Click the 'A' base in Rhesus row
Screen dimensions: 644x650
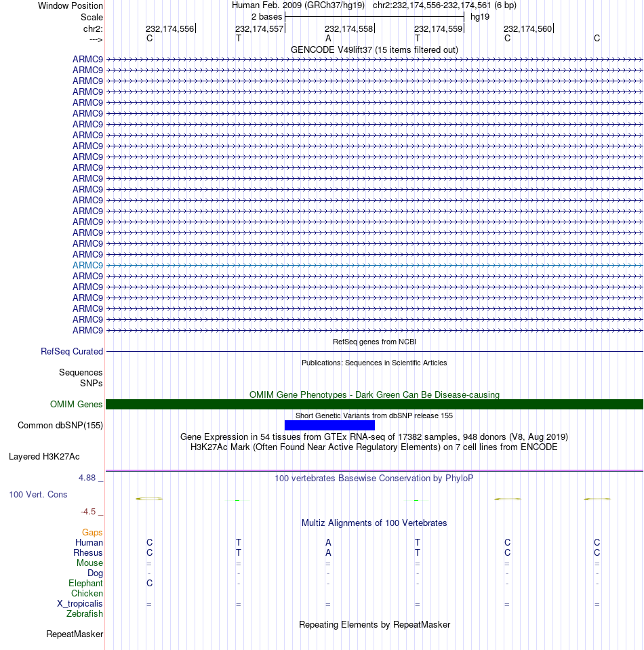[x=328, y=552]
